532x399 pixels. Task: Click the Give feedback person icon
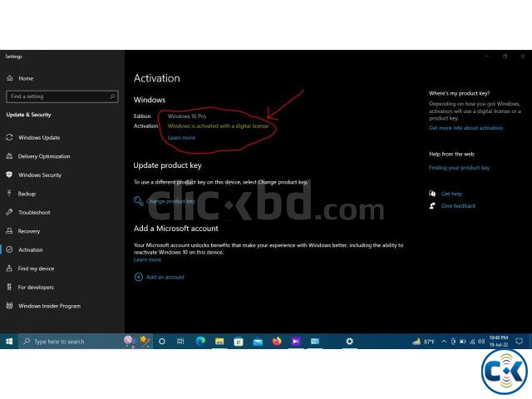coord(432,205)
